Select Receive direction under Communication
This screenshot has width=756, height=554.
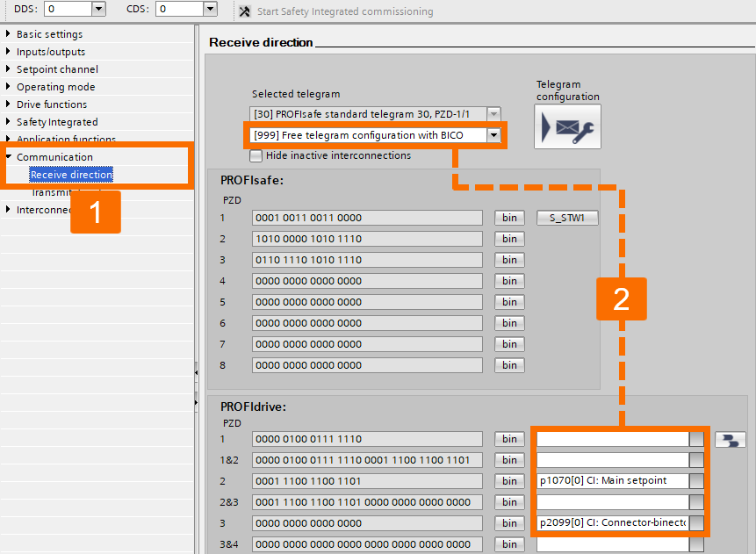[x=70, y=174]
